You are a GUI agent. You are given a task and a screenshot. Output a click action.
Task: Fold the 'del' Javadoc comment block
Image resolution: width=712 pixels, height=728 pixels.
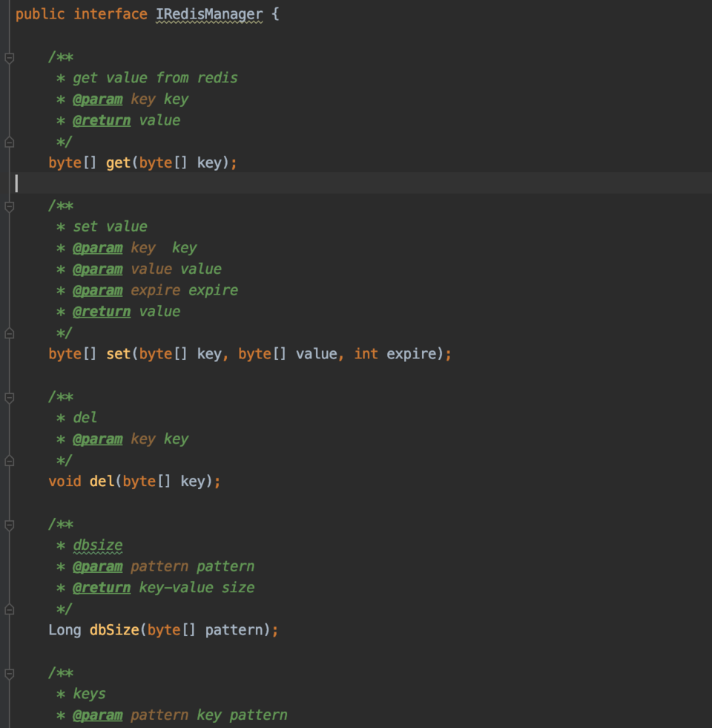pyautogui.click(x=9, y=398)
